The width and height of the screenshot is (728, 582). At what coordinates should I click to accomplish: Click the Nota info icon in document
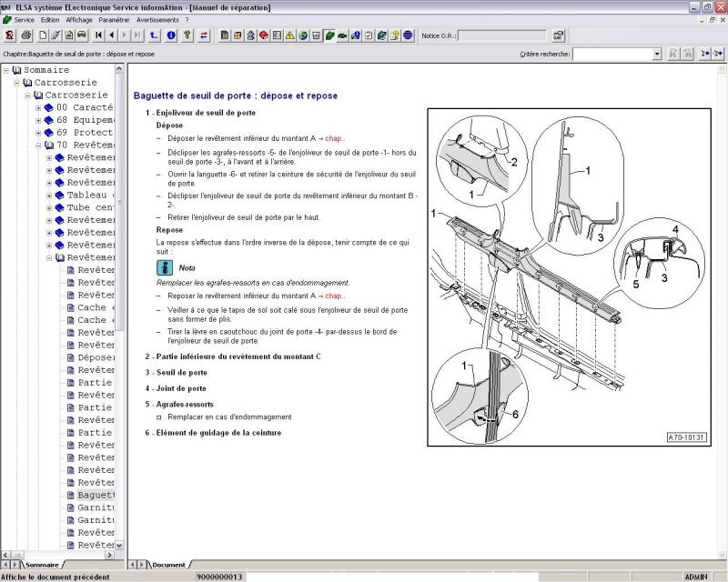coord(165,267)
